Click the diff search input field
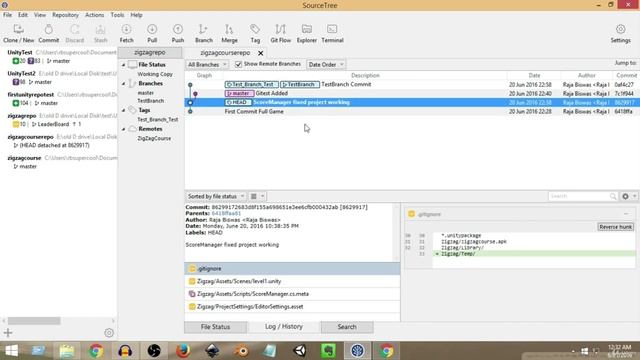This screenshot has height=360, width=640. point(578,196)
